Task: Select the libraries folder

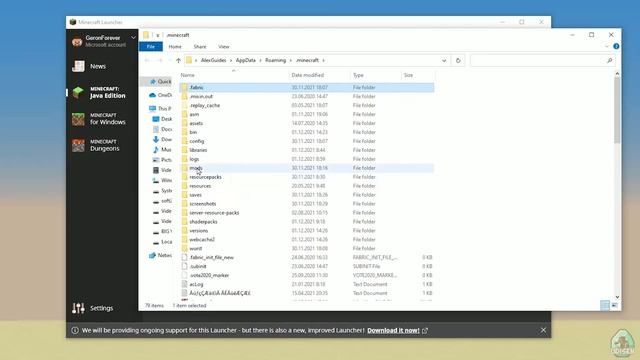Action: (x=307, y=150)
